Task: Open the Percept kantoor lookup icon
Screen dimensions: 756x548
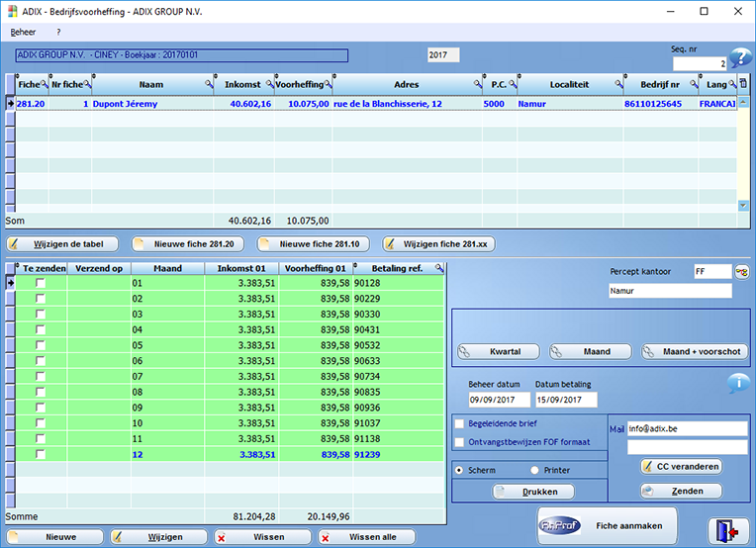Action: click(x=741, y=272)
